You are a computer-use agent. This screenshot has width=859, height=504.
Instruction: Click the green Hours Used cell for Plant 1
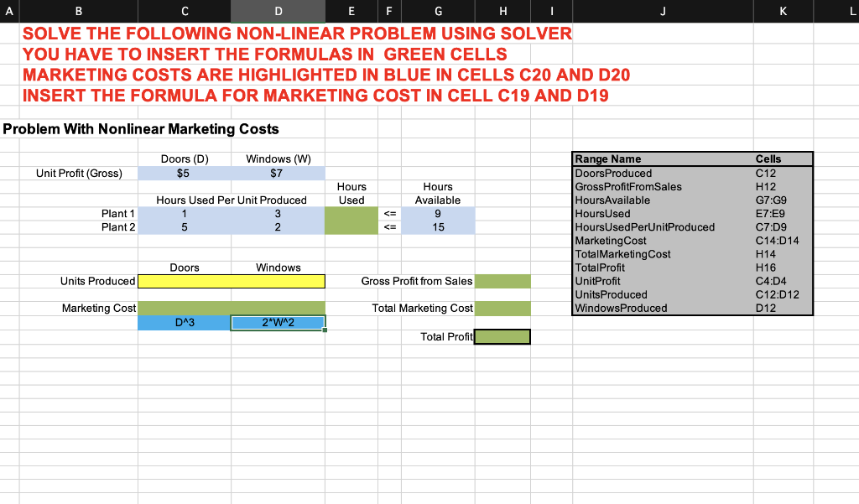click(351, 213)
